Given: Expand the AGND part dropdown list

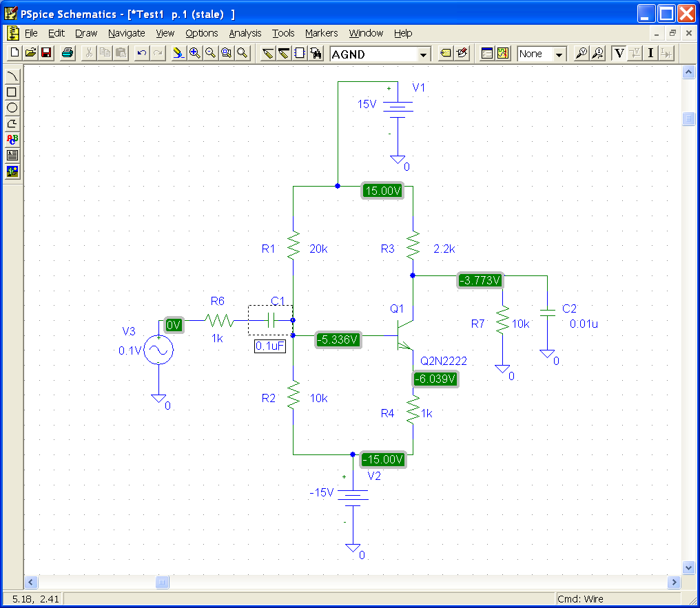Looking at the screenshot, I should coord(423,54).
